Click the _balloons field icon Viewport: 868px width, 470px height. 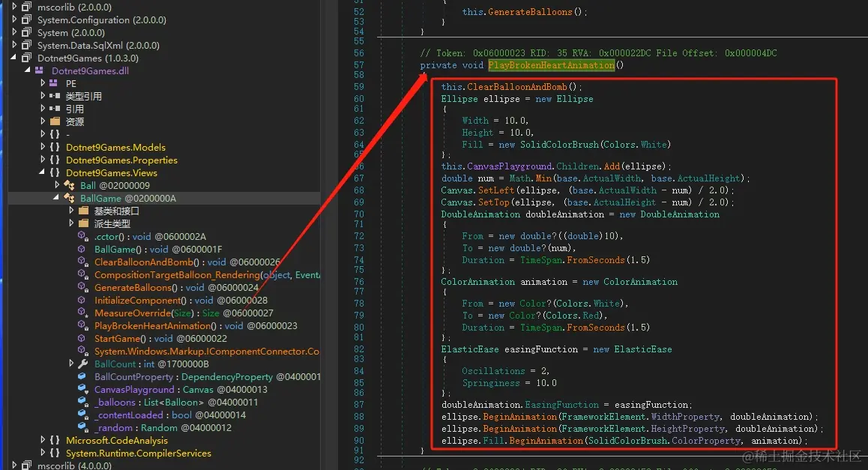point(83,402)
